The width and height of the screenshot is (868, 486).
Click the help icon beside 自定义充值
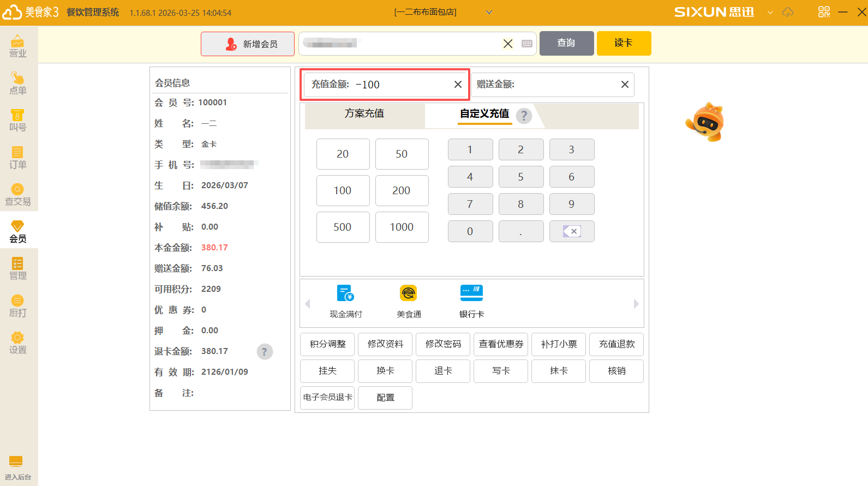pos(524,116)
